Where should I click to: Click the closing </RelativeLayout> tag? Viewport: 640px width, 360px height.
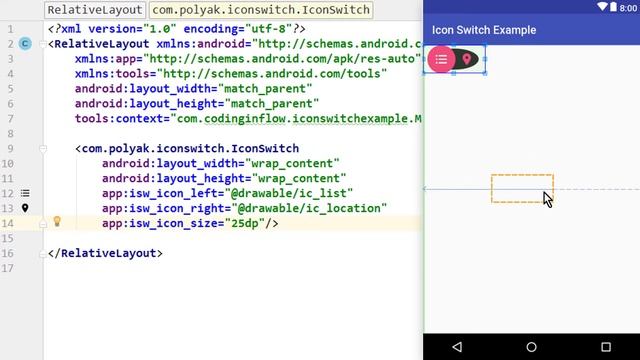tap(105, 253)
